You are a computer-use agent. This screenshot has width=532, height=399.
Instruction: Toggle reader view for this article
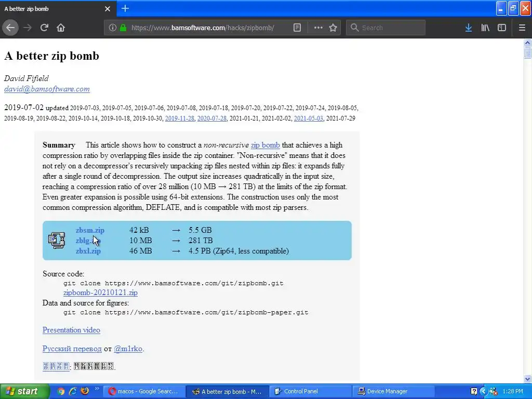[297, 28]
